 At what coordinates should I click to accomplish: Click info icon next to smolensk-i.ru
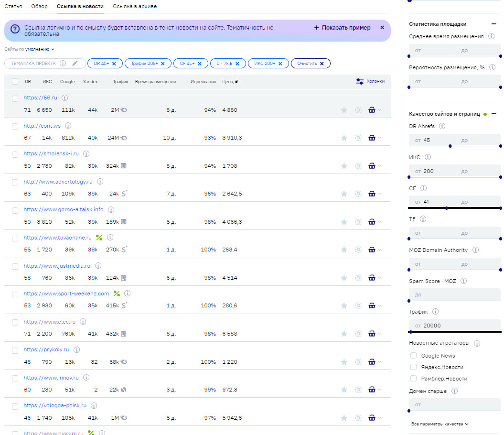coord(87,154)
